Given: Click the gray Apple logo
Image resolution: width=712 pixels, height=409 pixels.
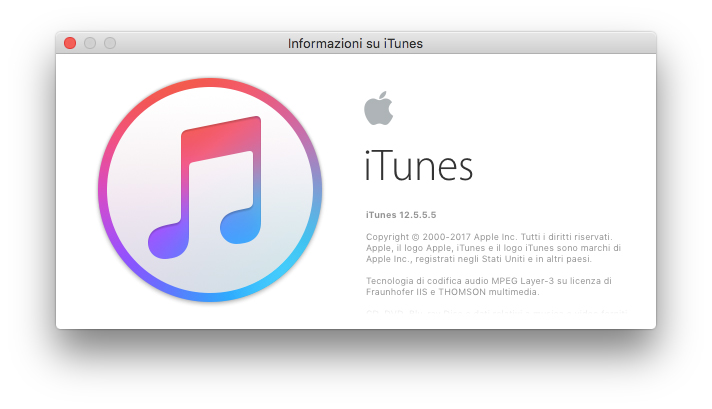Looking at the screenshot, I should (x=379, y=108).
